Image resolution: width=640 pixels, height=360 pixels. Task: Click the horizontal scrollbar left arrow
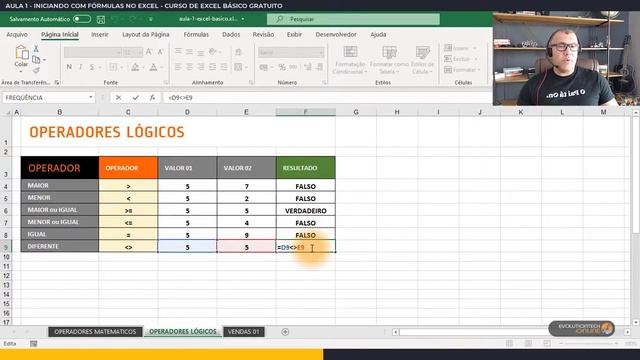(396, 332)
